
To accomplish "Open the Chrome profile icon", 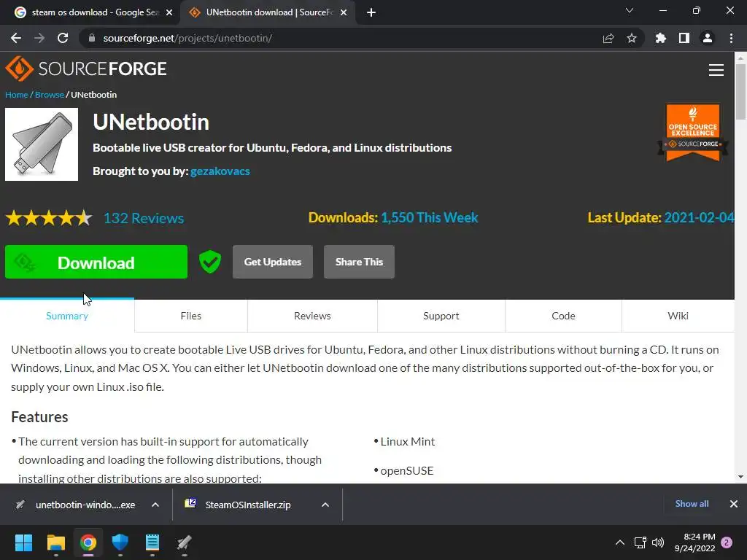I will coord(708,38).
